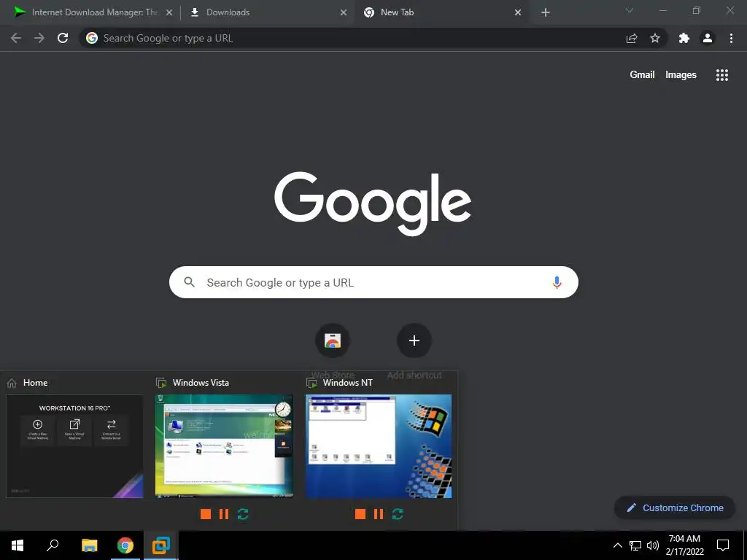Select the New Tab tab
The width and height of the screenshot is (747, 560).
pos(441,12)
